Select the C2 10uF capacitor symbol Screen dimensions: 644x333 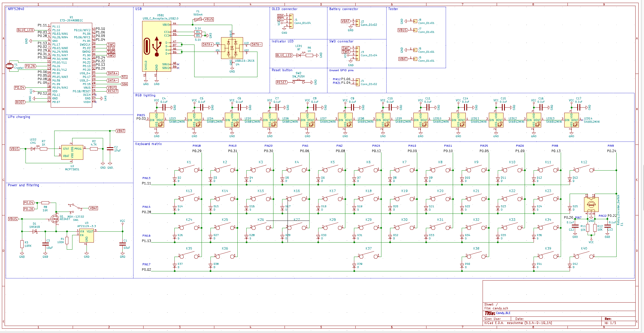(110, 149)
